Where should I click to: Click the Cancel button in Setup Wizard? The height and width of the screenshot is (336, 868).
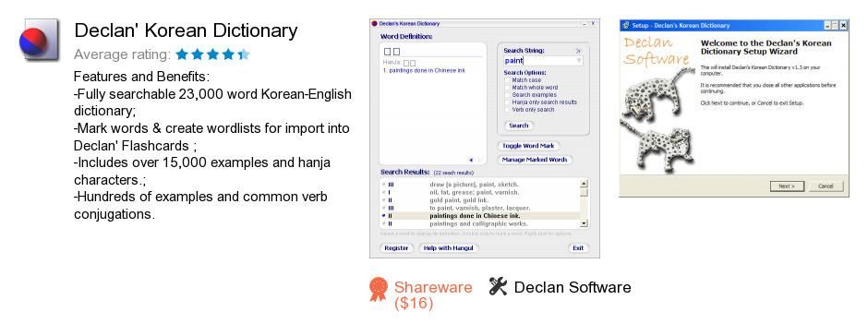click(x=826, y=186)
